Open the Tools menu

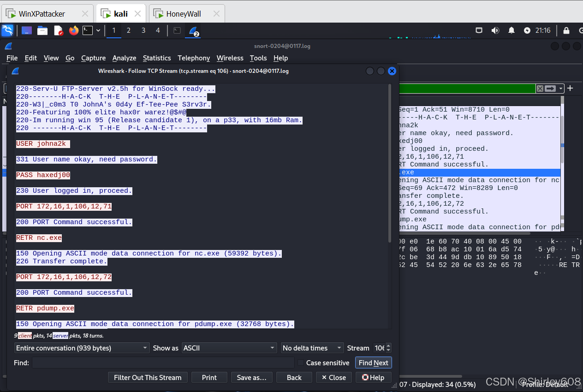pyautogui.click(x=258, y=58)
